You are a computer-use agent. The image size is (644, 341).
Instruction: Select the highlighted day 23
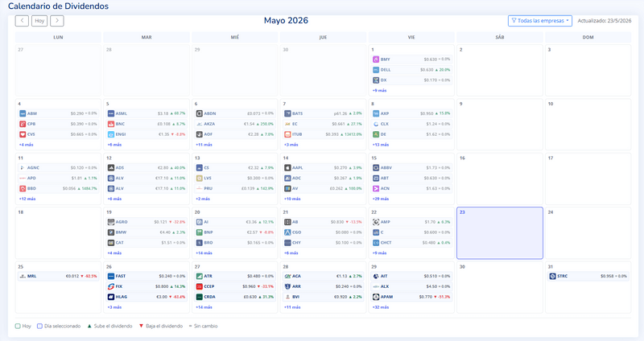pyautogui.click(x=500, y=233)
